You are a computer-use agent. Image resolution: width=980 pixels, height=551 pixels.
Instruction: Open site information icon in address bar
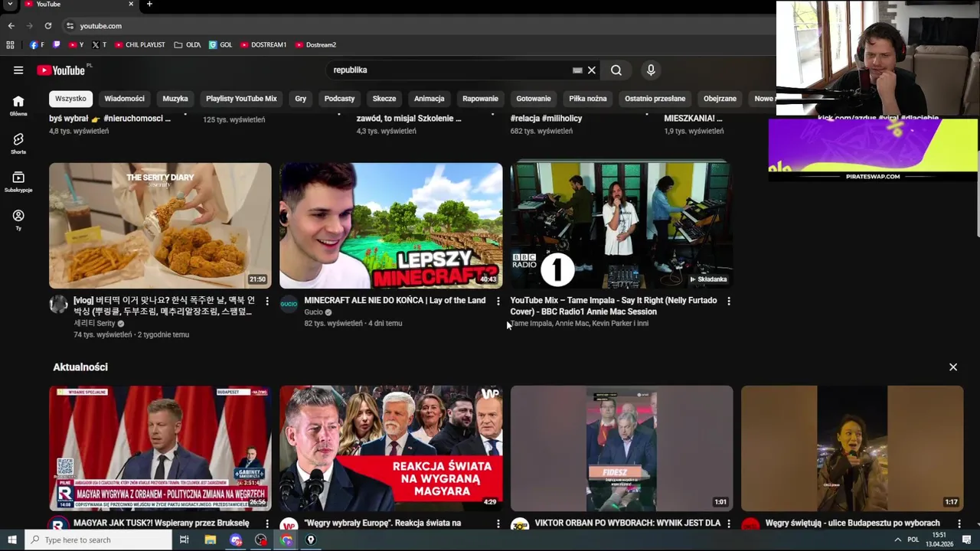pos(70,26)
